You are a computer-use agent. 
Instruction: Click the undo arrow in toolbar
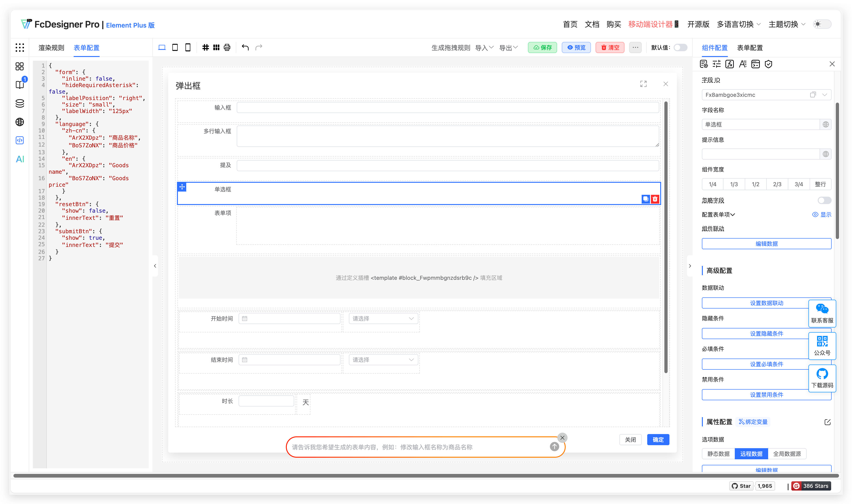coord(245,47)
